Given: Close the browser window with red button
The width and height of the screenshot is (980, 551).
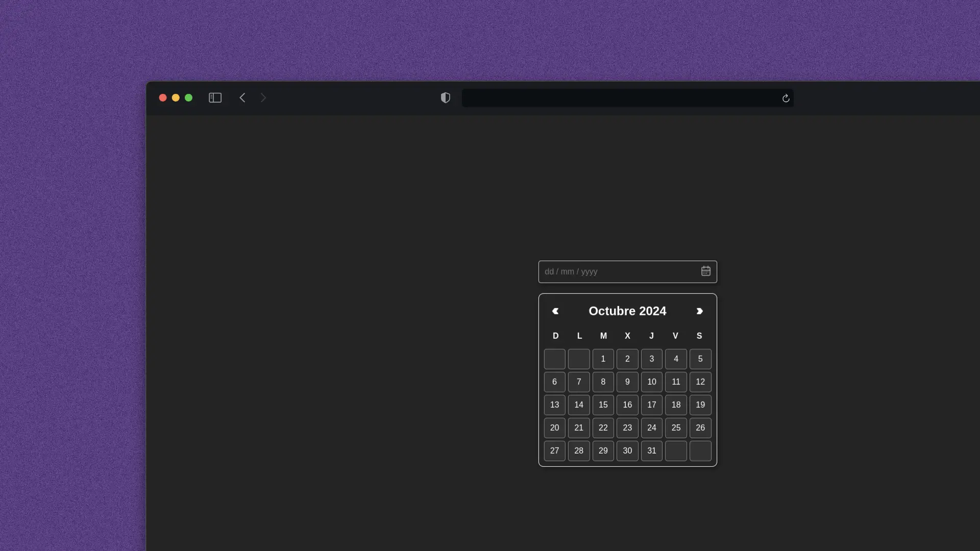Looking at the screenshot, I should [163, 97].
